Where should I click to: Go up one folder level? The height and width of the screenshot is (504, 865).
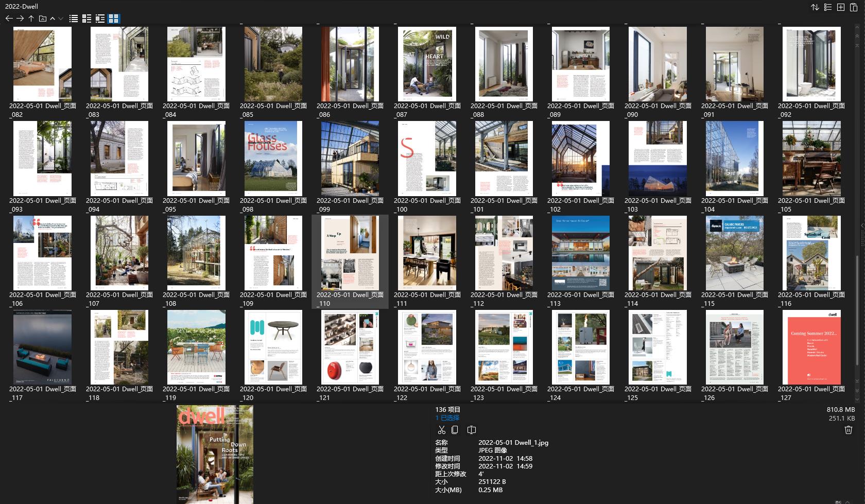click(31, 18)
